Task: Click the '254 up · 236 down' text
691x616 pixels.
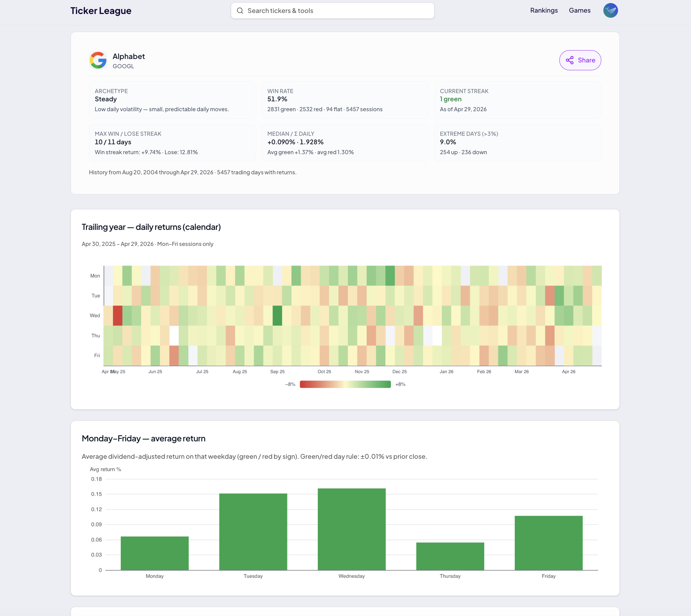Action: coord(464,152)
